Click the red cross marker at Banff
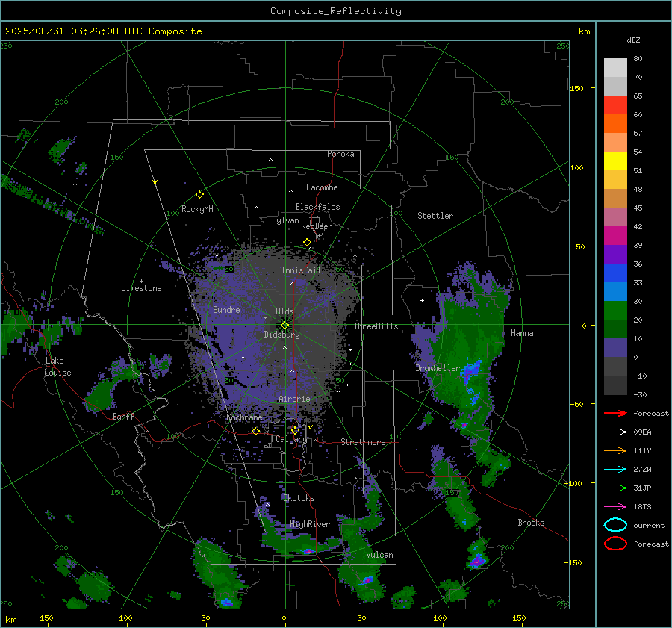This screenshot has width=672, height=628. (x=107, y=416)
